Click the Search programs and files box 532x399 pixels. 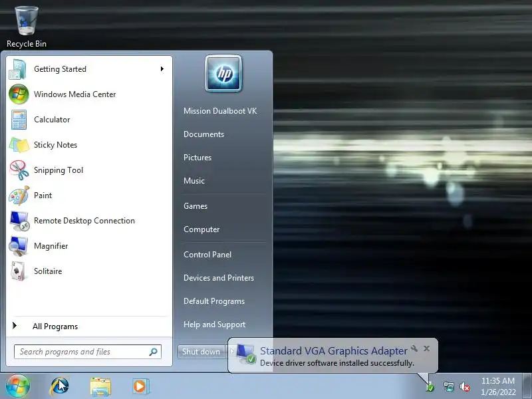pyautogui.click(x=88, y=352)
